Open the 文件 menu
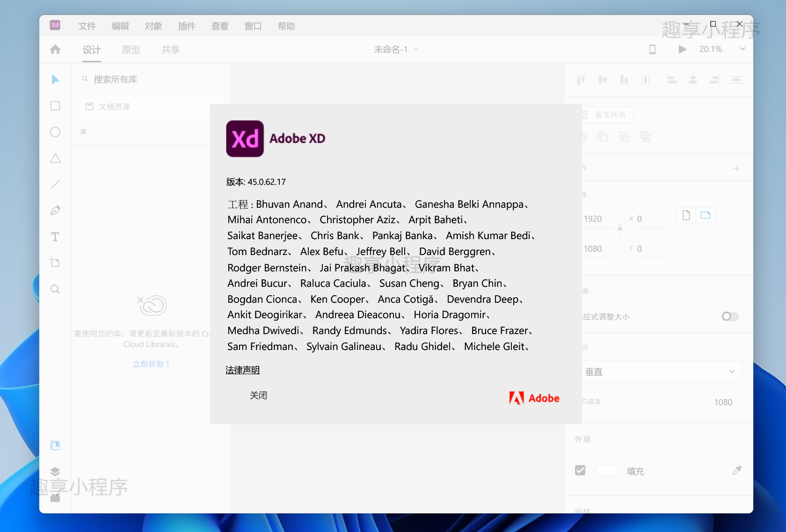This screenshot has height=532, width=786. point(87,26)
